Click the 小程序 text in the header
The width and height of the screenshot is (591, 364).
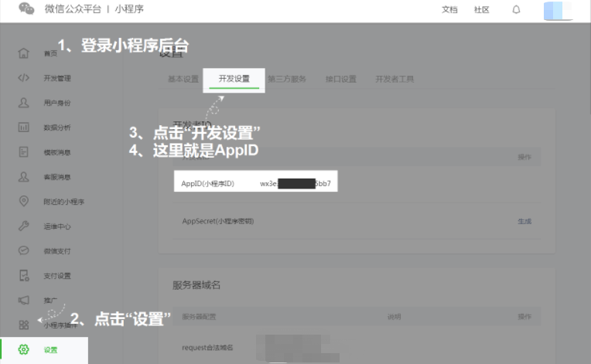129,9
